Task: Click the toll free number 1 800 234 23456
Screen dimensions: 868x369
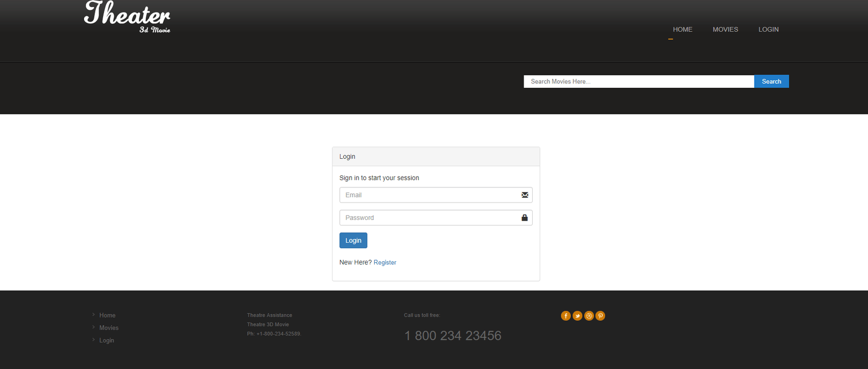Action: coord(452,336)
